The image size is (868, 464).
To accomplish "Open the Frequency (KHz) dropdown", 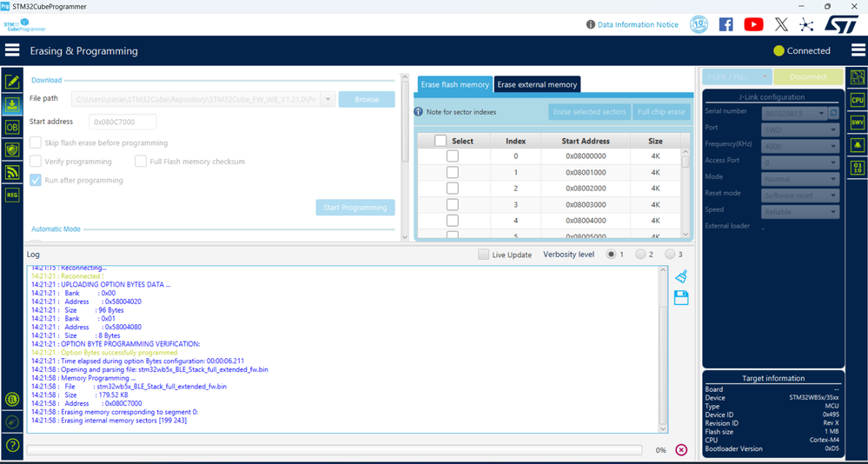I will [x=800, y=146].
